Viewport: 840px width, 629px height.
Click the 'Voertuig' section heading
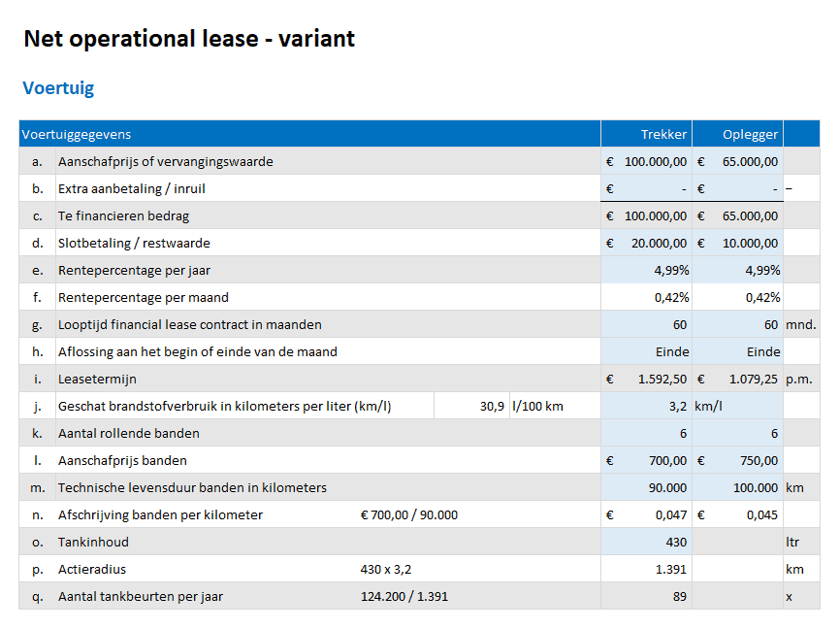click(58, 88)
